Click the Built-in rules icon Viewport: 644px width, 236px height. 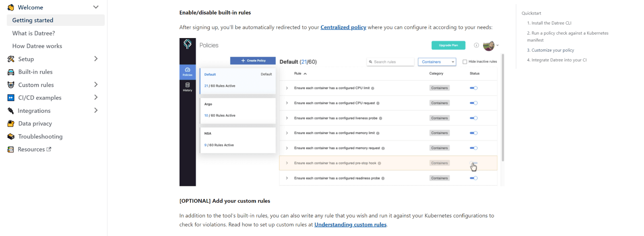[11, 72]
